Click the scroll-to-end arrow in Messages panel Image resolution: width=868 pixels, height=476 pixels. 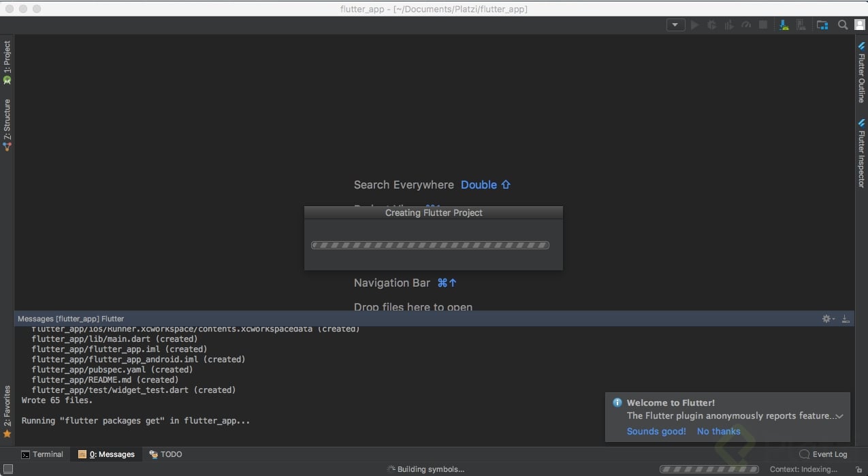846,318
